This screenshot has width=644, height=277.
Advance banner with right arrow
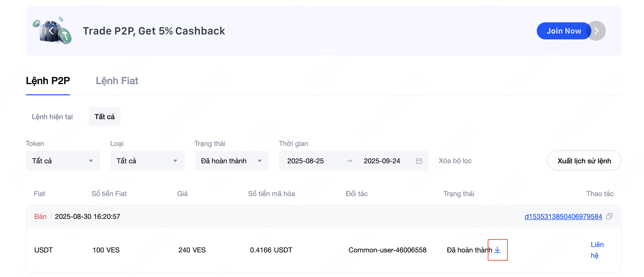pos(596,31)
